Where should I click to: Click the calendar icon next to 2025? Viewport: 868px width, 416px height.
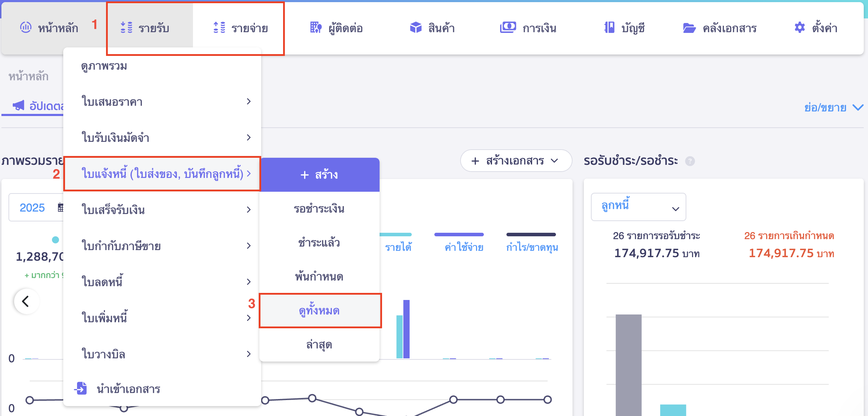point(60,207)
